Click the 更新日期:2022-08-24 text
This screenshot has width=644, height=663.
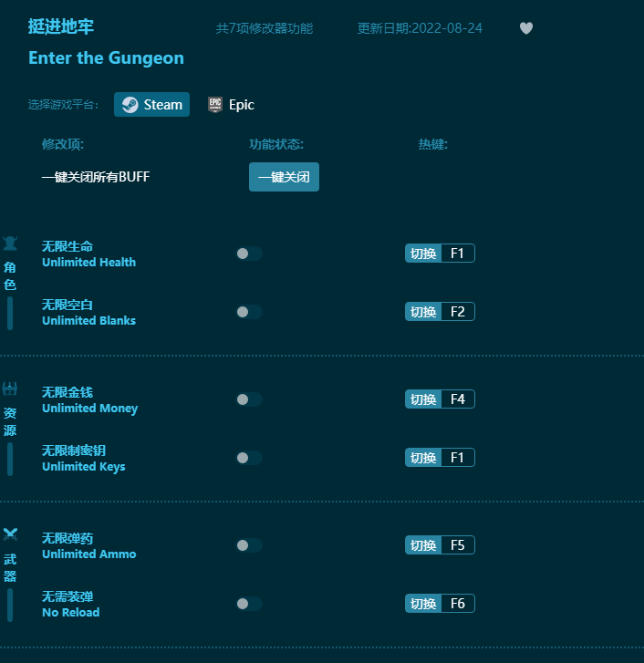point(420,28)
